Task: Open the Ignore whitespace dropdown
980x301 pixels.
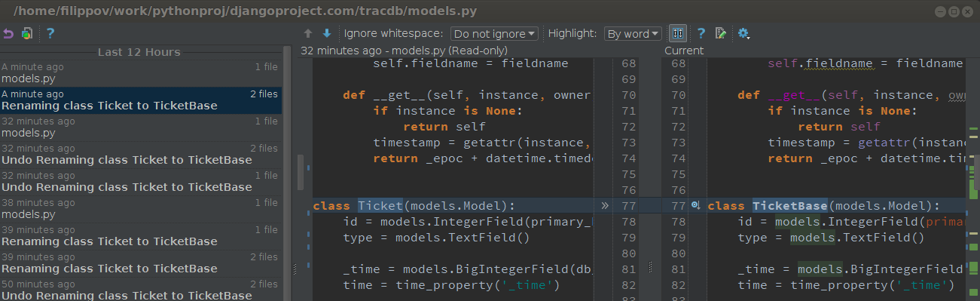Action: click(x=495, y=33)
